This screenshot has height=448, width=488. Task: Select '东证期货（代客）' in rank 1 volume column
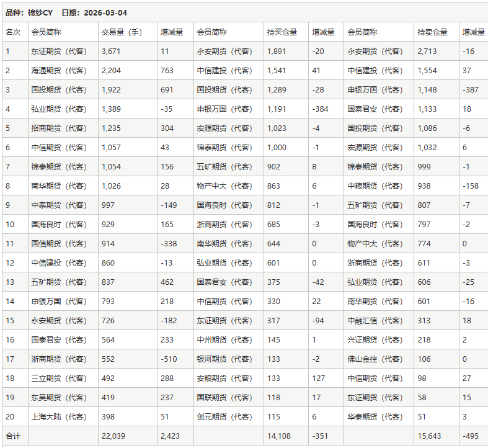[x=59, y=52]
